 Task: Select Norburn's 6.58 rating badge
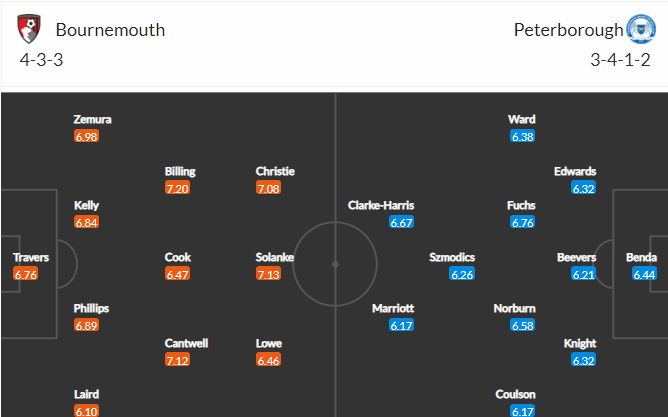[522, 325]
